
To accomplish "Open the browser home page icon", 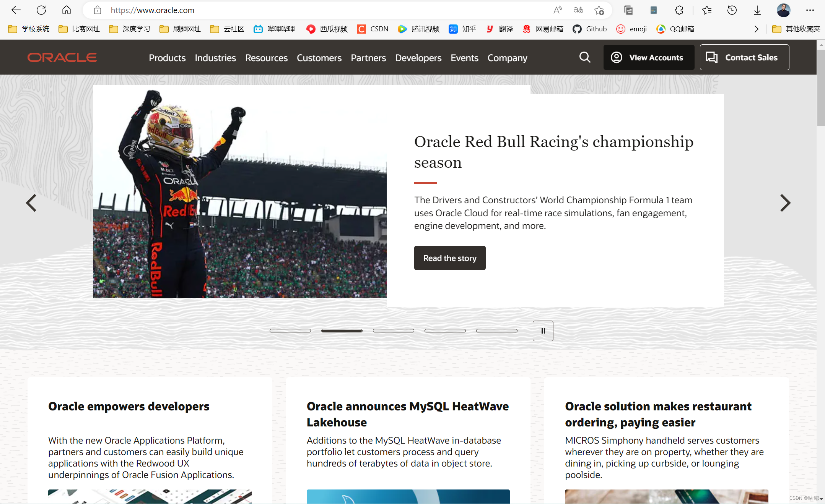I will pyautogui.click(x=67, y=10).
